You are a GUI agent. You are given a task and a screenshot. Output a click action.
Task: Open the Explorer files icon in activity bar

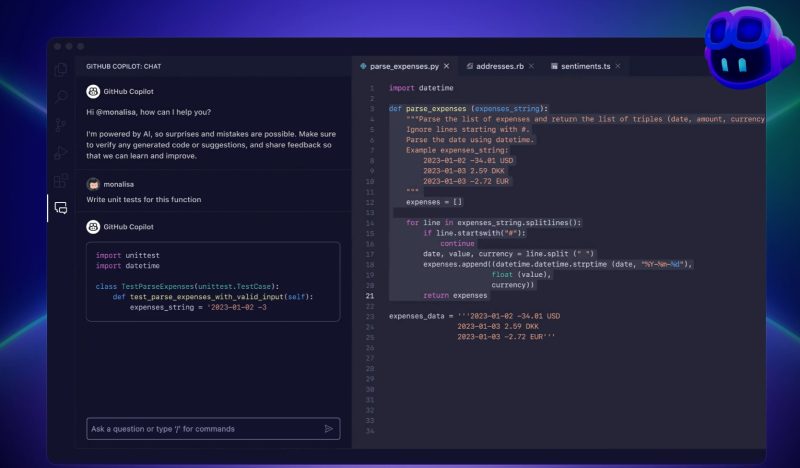(61, 69)
